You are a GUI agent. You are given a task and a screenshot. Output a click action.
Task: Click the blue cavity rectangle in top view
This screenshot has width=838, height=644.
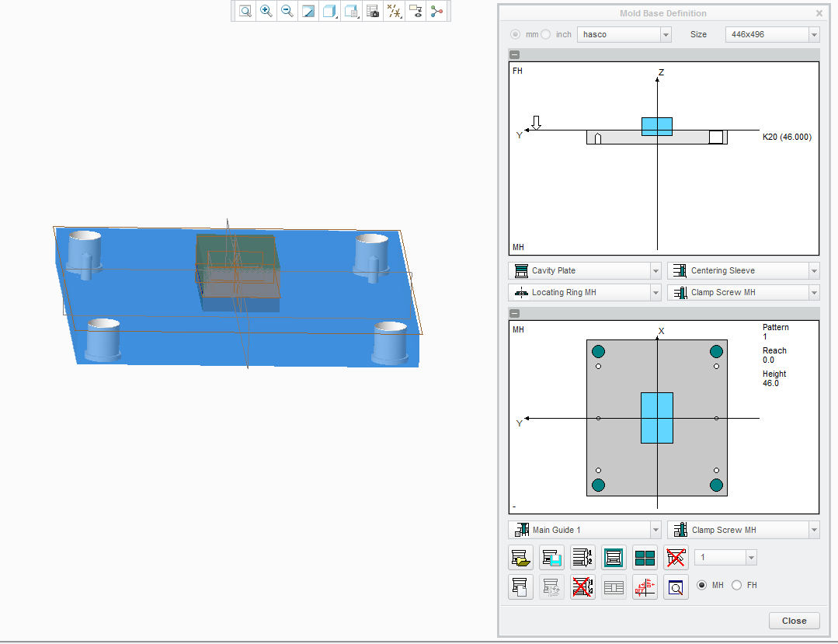(x=657, y=418)
